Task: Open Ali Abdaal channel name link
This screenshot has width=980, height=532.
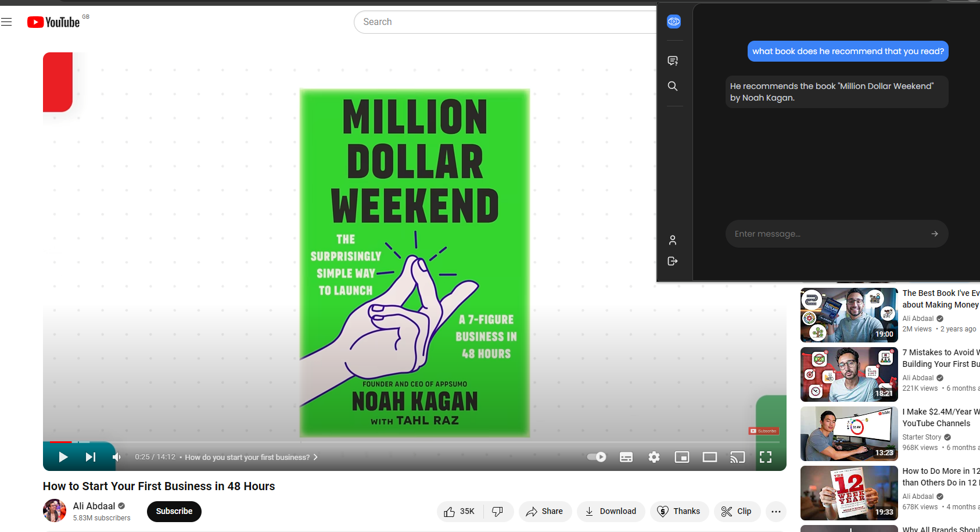Action: [x=94, y=506]
